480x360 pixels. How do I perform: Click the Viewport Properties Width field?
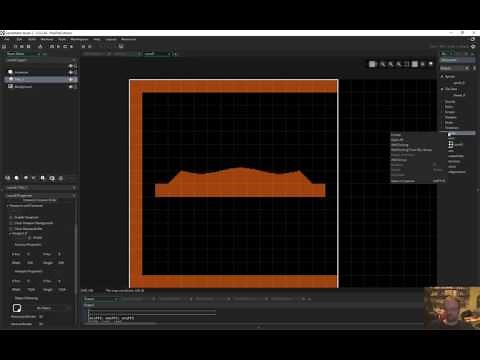[x=32, y=290]
